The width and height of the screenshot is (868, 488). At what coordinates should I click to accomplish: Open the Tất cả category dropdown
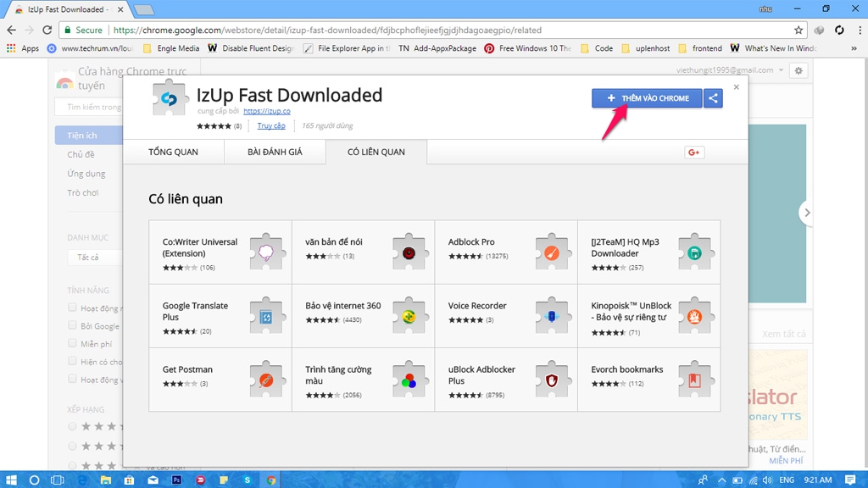(x=95, y=258)
